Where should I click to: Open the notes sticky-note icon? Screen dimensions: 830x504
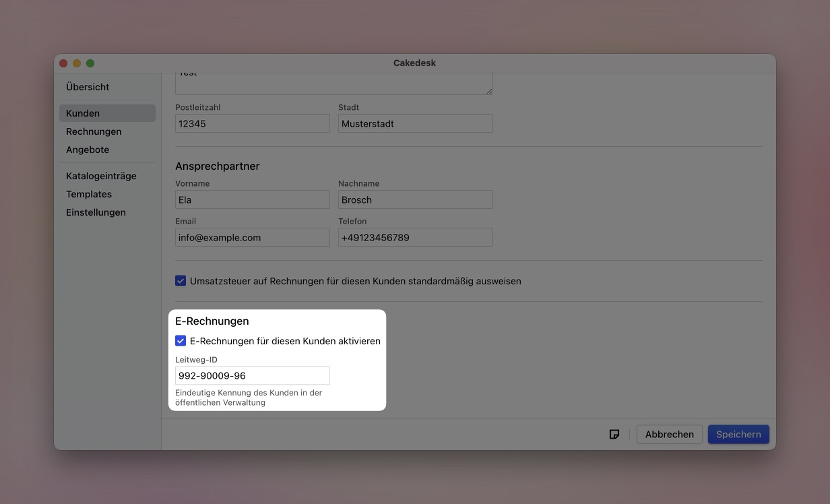[x=614, y=434]
